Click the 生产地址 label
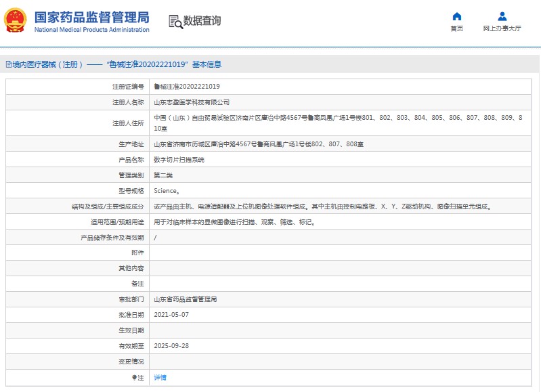 [131, 144]
